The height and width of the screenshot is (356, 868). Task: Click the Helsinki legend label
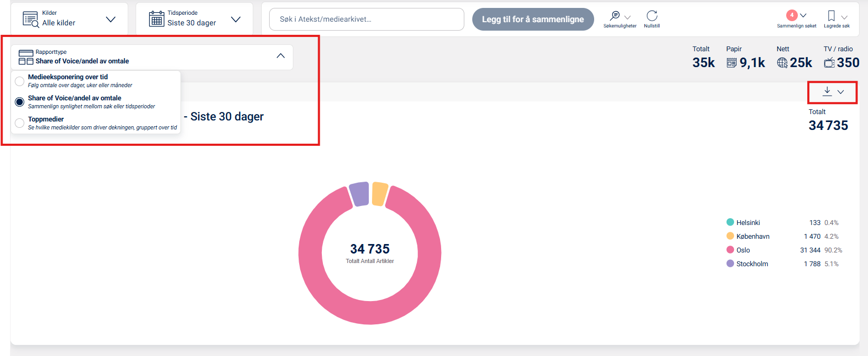[x=748, y=222]
